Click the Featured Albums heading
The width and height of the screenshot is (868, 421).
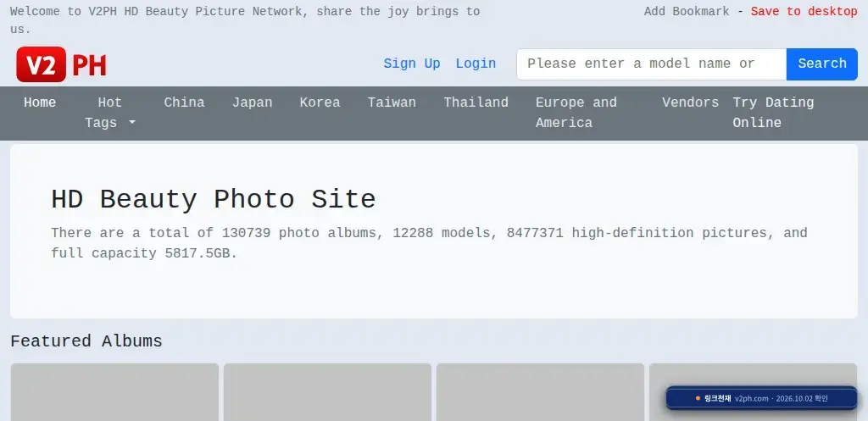tap(86, 341)
